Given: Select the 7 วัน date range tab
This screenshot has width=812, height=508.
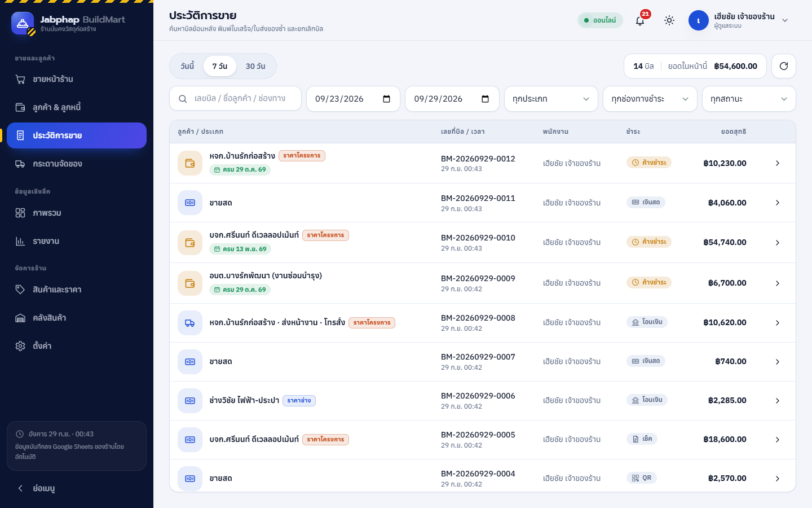Looking at the screenshot, I should click(220, 66).
